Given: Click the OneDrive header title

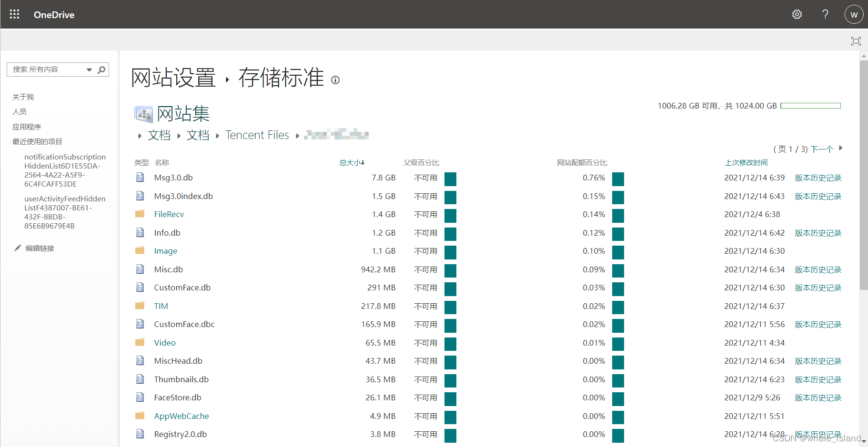Looking at the screenshot, I should tap(54, 15).
